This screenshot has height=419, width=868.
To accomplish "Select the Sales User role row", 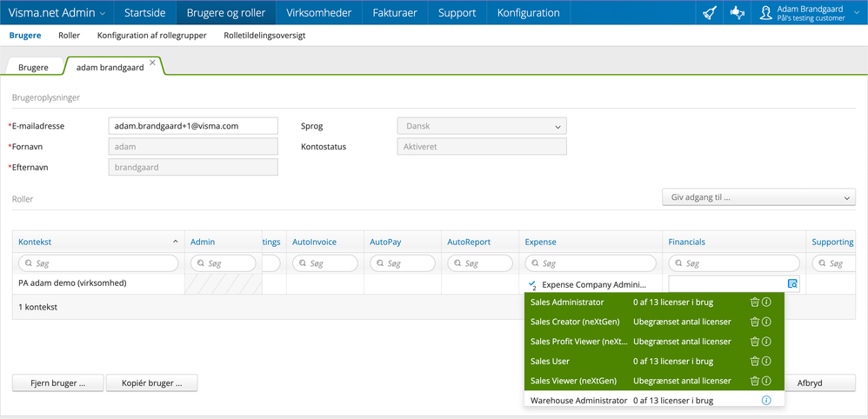I will coord(654,361).
